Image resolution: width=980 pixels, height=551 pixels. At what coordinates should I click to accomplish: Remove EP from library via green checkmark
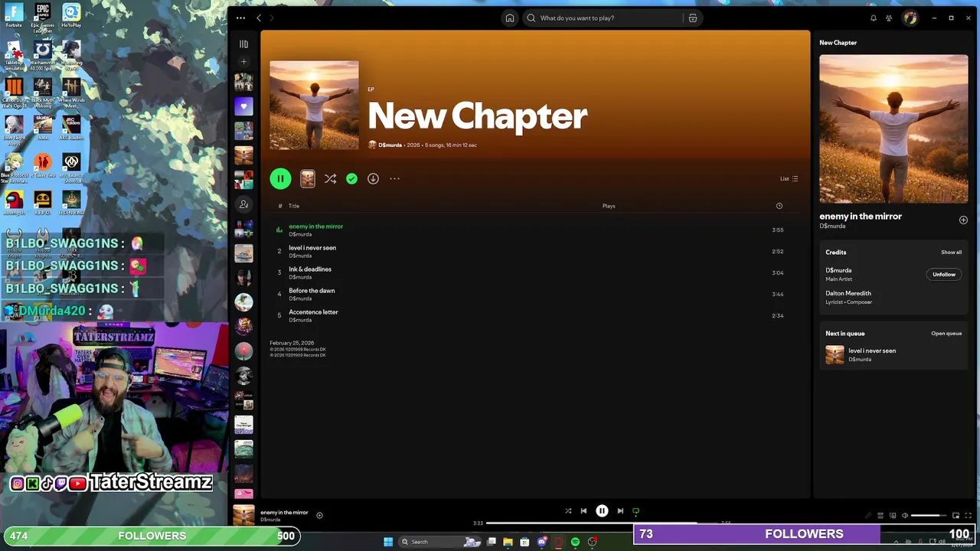pyautogui.click(x=351, y=178)
